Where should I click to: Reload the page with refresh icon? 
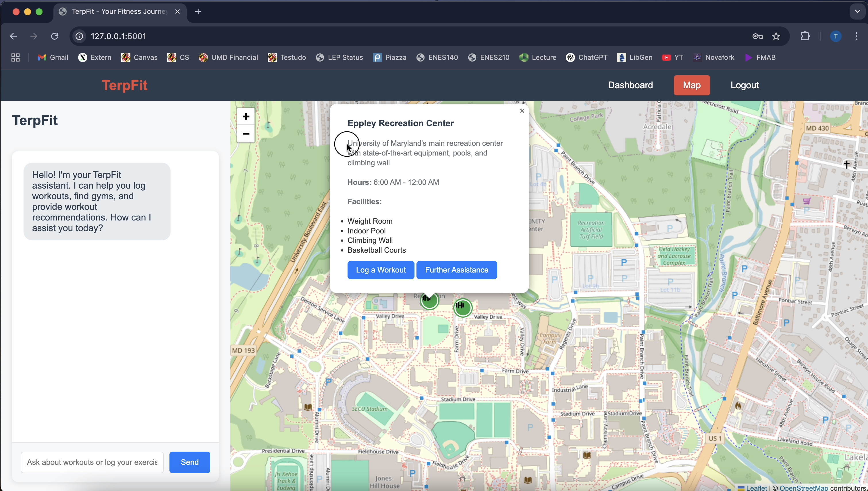pyautogui.click(x=55, y=37)
